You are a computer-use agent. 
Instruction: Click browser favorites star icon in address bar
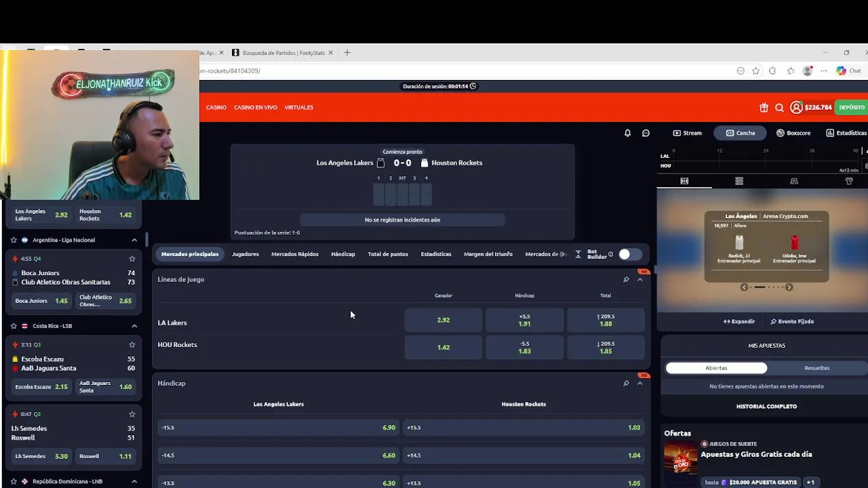coord(755,70)
